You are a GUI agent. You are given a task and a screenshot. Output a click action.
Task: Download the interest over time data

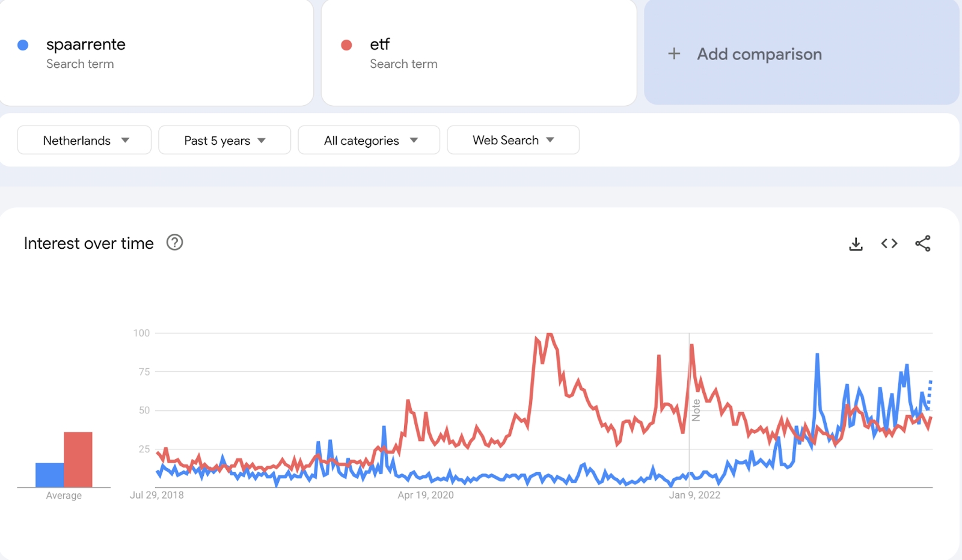[x=856, y=243]
